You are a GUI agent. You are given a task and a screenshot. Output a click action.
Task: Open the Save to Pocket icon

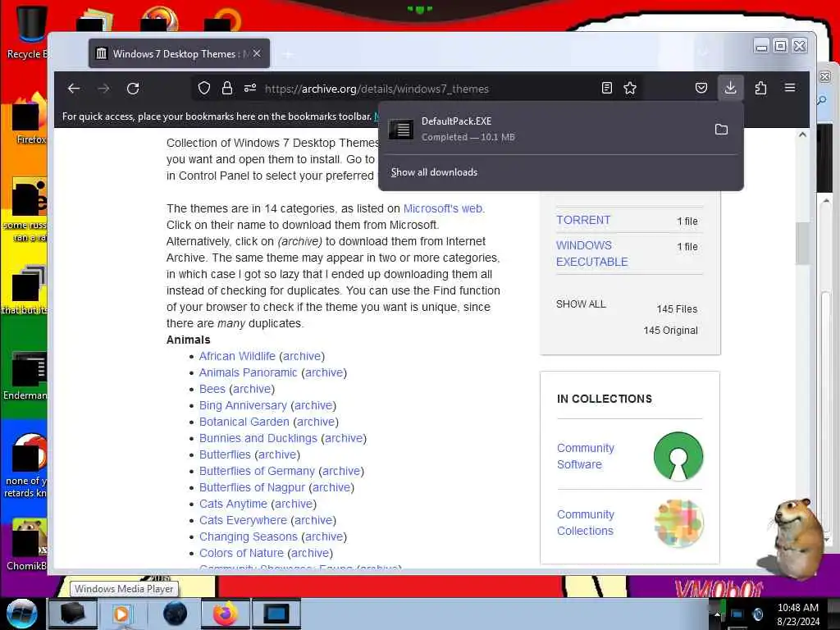click(701, 88)
